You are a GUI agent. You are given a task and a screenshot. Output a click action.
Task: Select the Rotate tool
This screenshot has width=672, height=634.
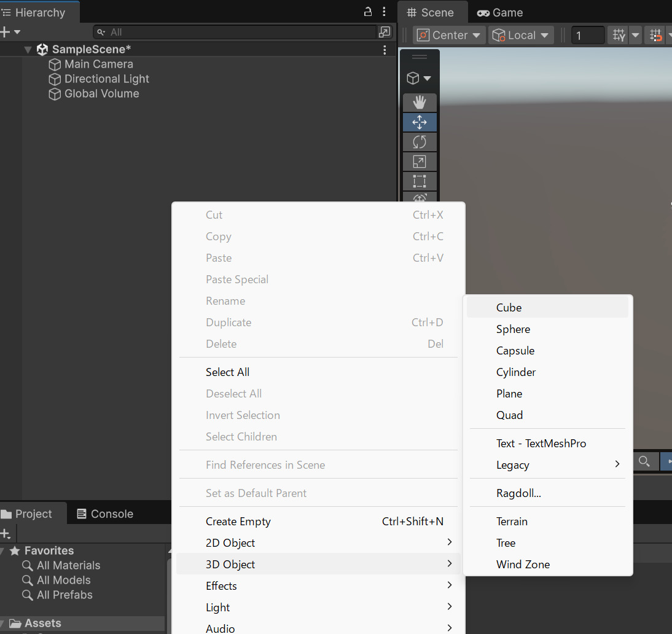[420, 142]
